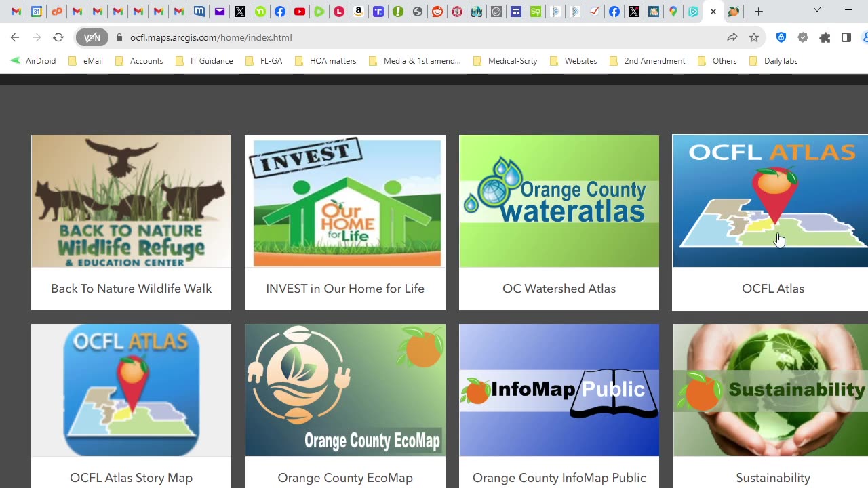Open the Sustainability globe-in-hands thumbnail
Image resolution: width=868 pixels, height=488 pixels.
point(770,390)
